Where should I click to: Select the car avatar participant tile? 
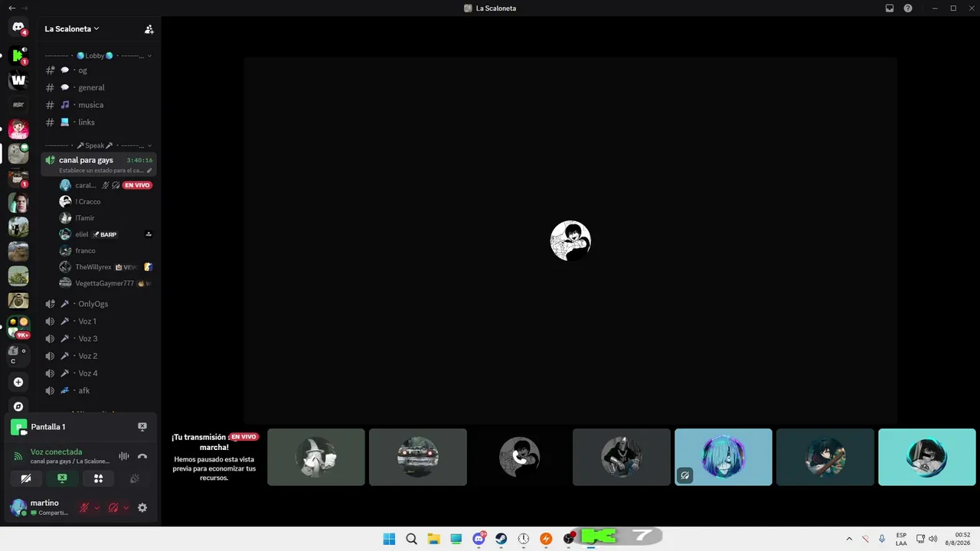point(418,457)
